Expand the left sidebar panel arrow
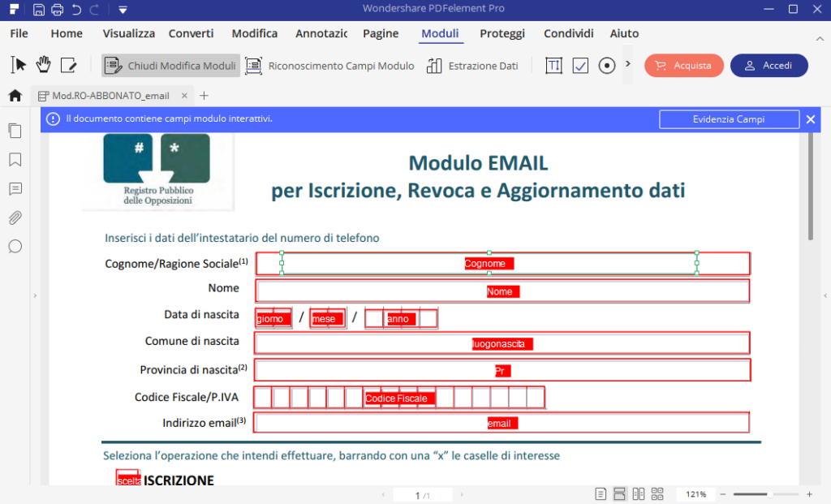 [35, 295]
